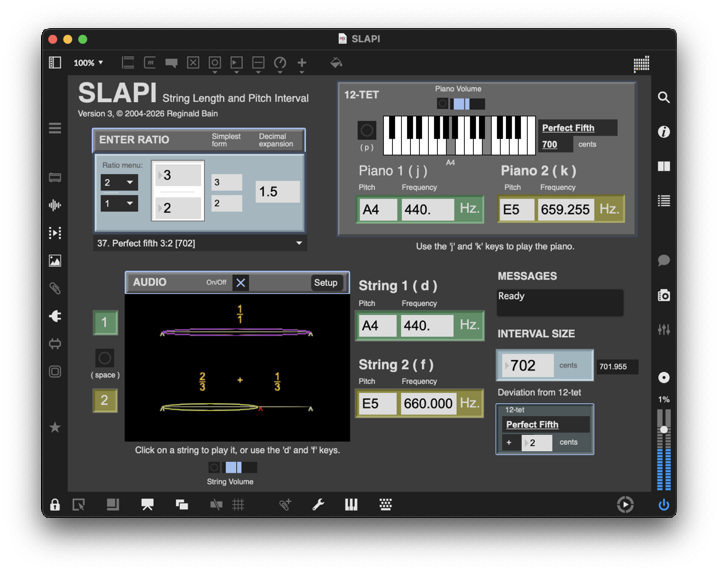Screen dimensions: 719x573
Task: Adjust the String Volume slider
Action: (234, 467)
